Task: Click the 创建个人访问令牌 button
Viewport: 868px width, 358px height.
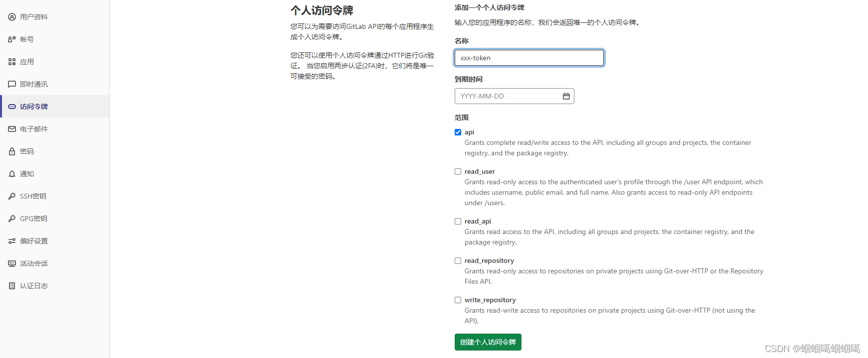Action: 488,342
